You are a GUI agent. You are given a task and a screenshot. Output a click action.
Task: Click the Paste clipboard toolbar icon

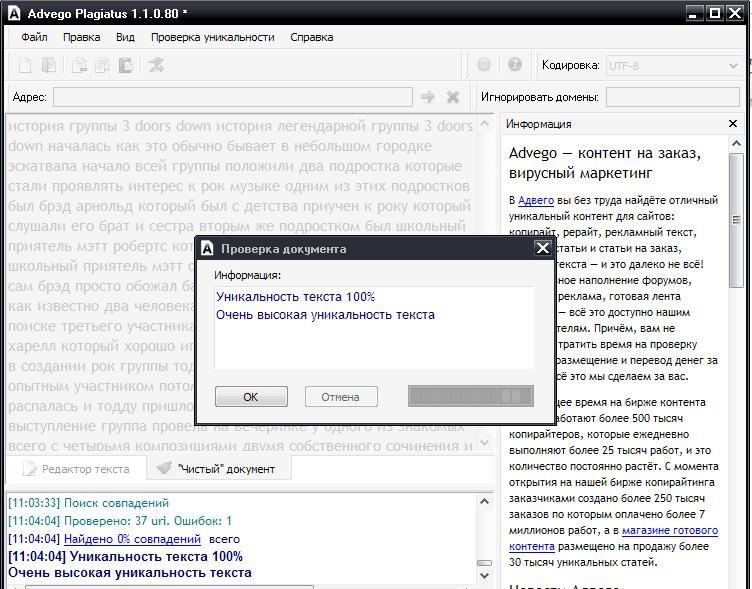coord(125,65)
